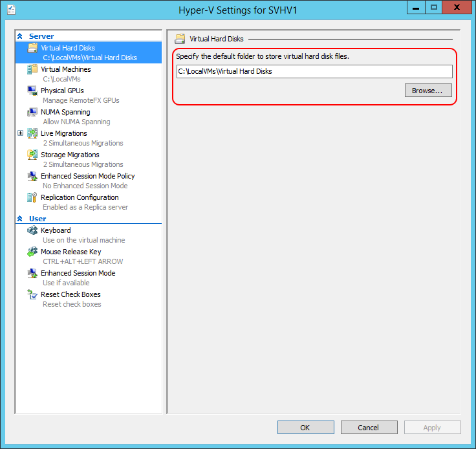The height and width of the screenshot is (449, 476).
Task: Collapse the User section chevron
Action: [20, 219]
